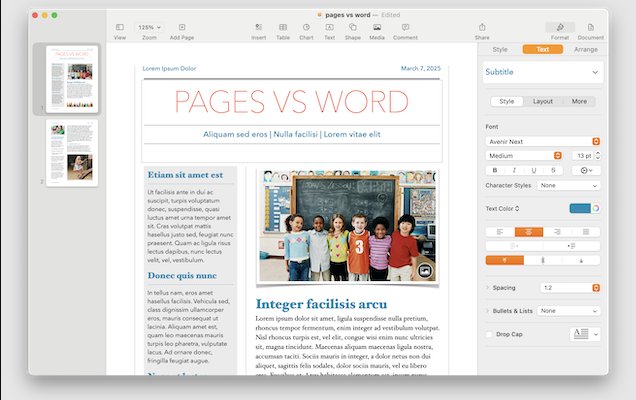The width and height of the screenshot is (636, 400).
Task: Open the Insert menu in toolbar
Action: tap(258, 28)
